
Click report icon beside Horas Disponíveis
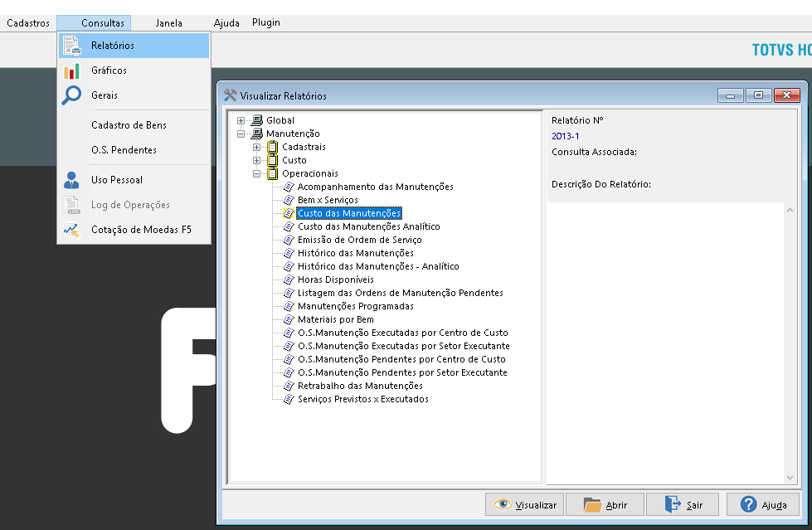click(x=289, y=280)
